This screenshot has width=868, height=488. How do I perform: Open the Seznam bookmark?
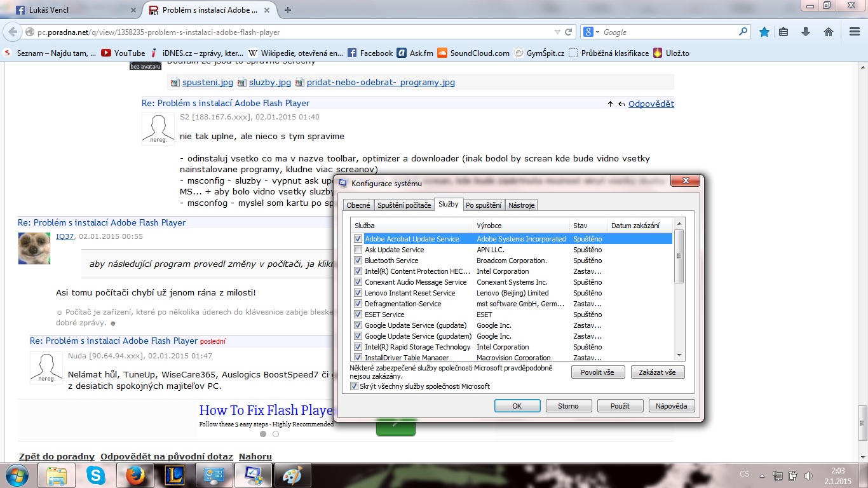click(x=50, y=53)
